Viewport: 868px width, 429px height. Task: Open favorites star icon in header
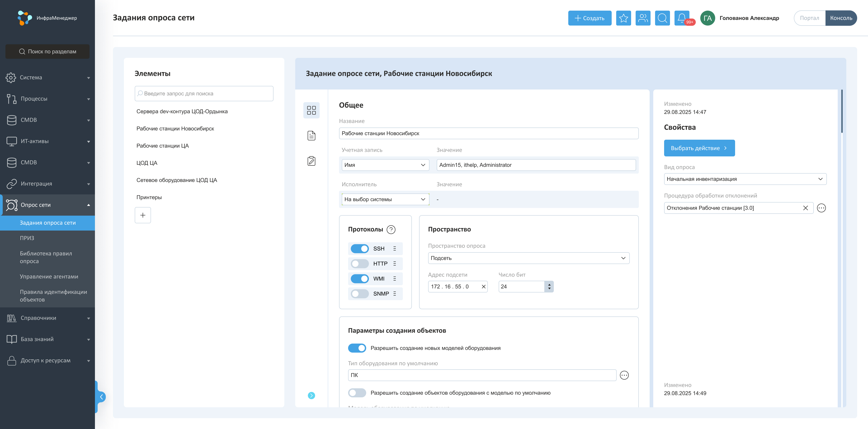click(623, 18)
